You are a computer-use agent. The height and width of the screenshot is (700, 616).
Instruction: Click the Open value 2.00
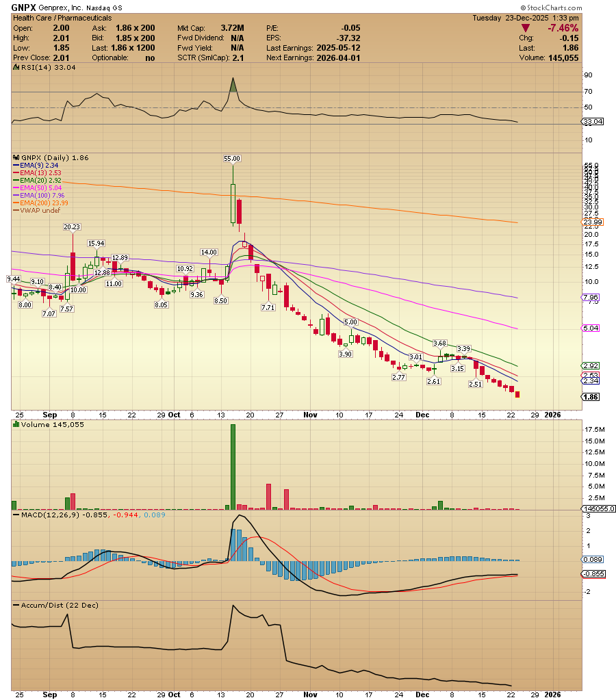tap(61, 28)
